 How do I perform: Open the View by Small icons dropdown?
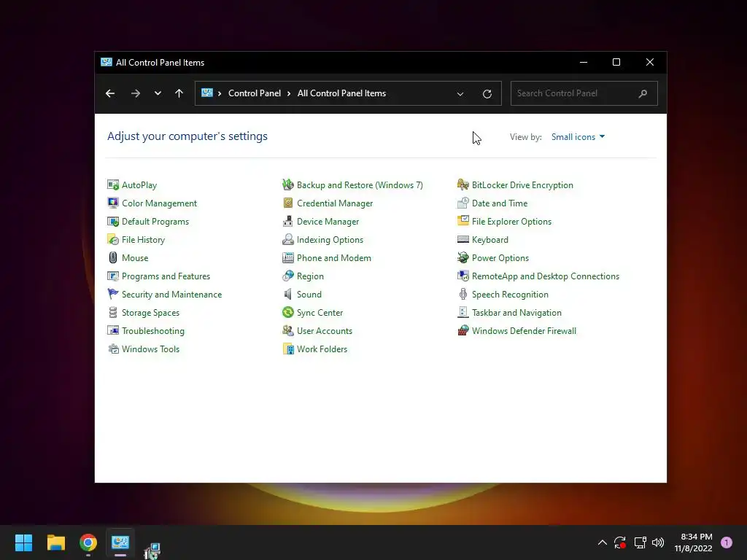[578, 137]
